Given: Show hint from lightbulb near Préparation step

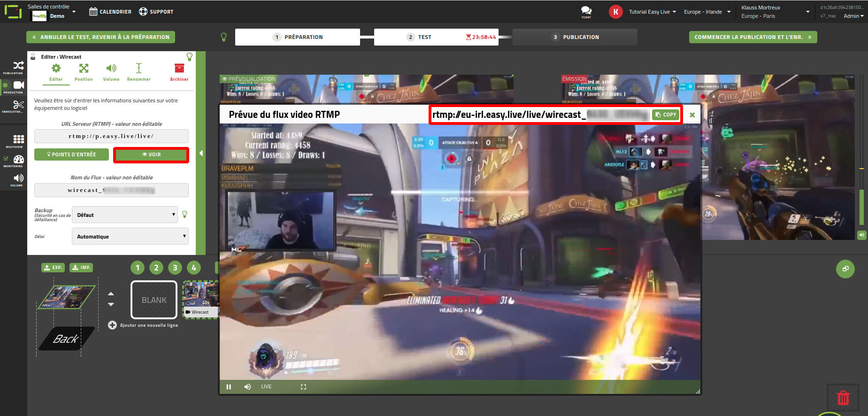Looking at the screenshot, I should pyautogui.click(x=224, y=37).
